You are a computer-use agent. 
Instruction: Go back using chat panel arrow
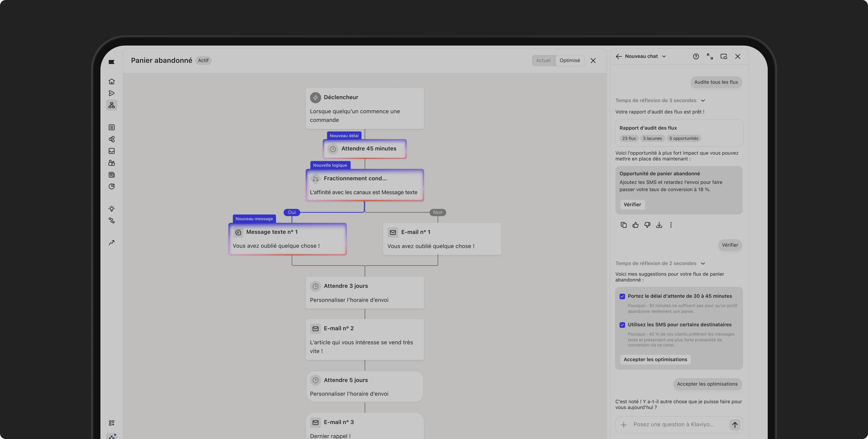(619, 57)
